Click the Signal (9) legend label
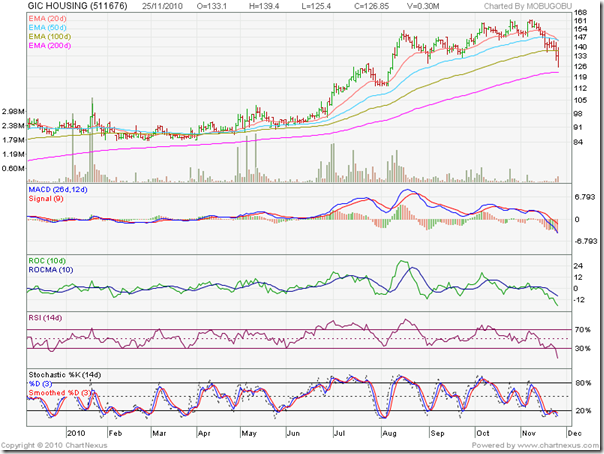 pyautogui.click(x=46, y=200)
